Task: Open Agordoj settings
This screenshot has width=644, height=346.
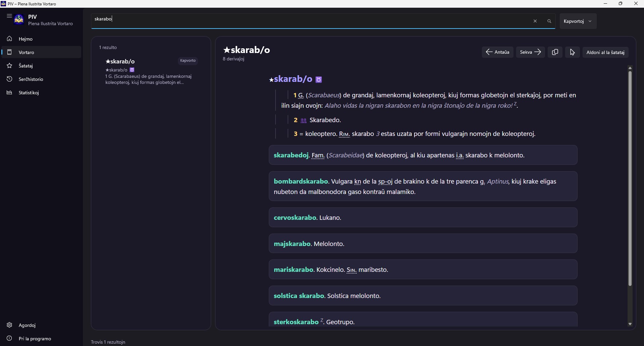Action: click(41, 325)
